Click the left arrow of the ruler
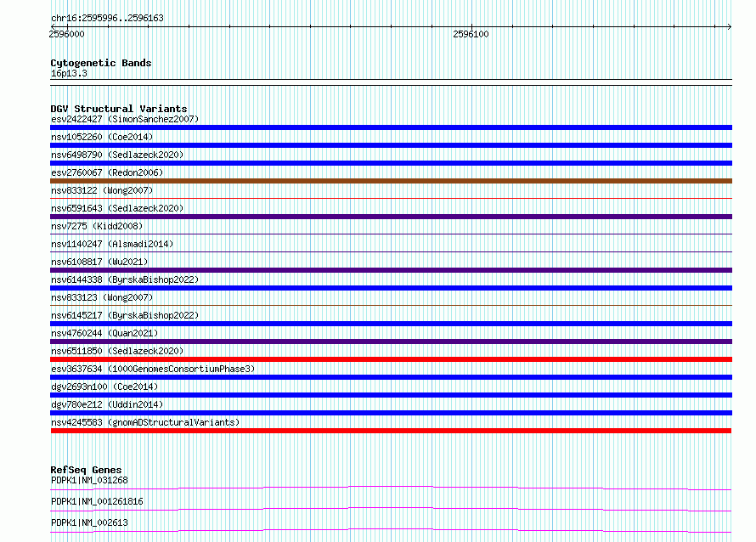The width and height of the screenshot is (756, 542). (x=53, y=26)
